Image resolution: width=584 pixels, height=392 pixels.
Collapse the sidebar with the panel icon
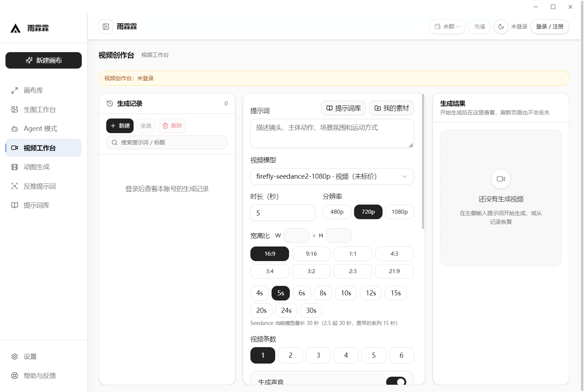point(106,27)
